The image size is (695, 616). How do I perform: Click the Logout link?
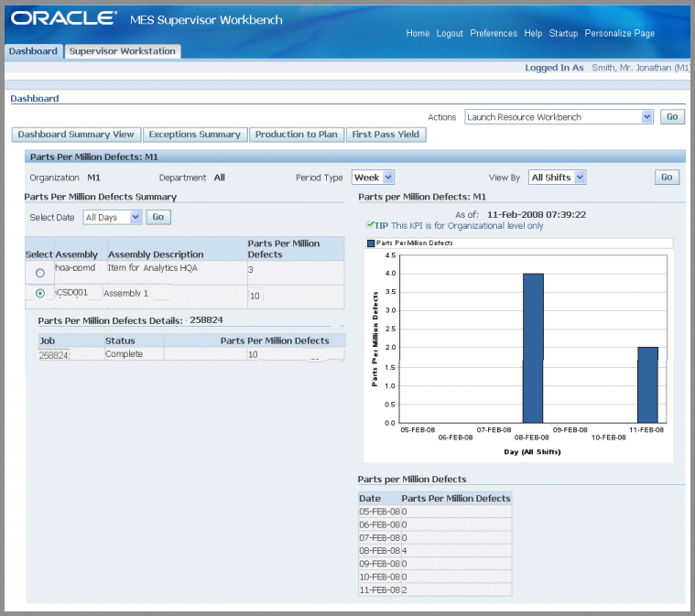coord(450,33)
